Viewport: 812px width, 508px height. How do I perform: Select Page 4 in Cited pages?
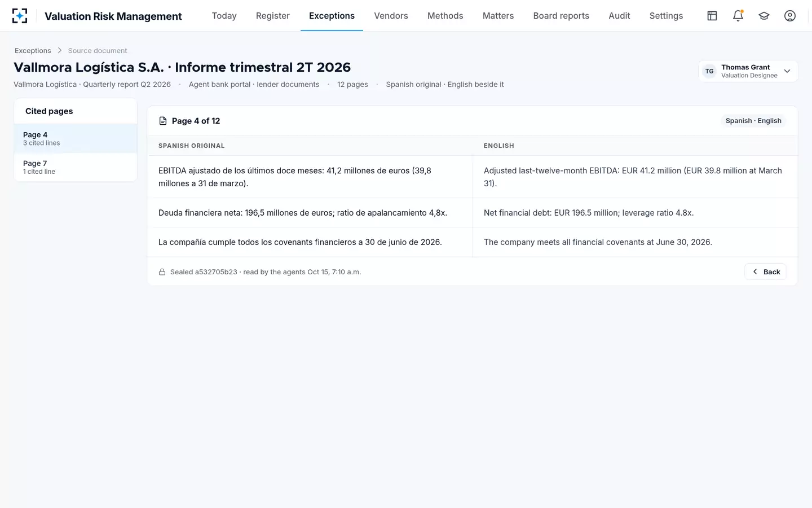tap(76, 138)
